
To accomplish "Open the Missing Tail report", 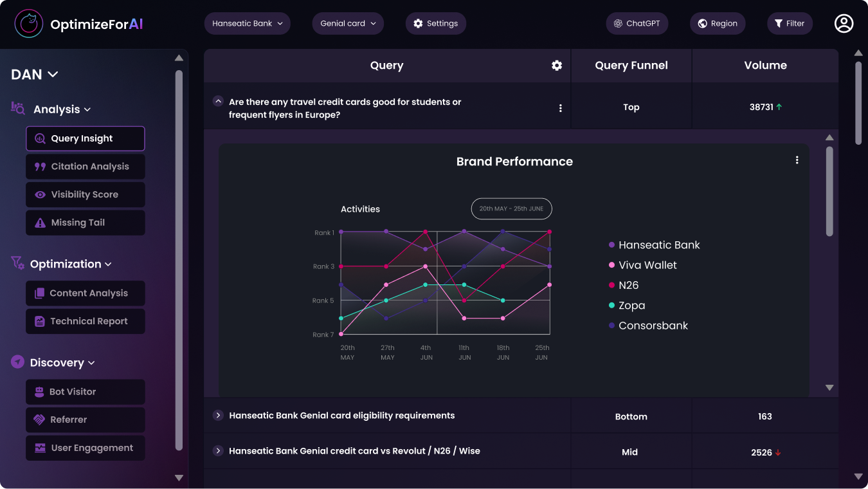I will [x=86, y=223].
